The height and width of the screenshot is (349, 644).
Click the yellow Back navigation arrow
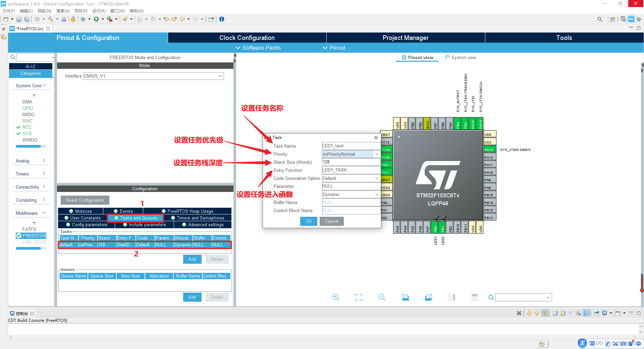182,19
